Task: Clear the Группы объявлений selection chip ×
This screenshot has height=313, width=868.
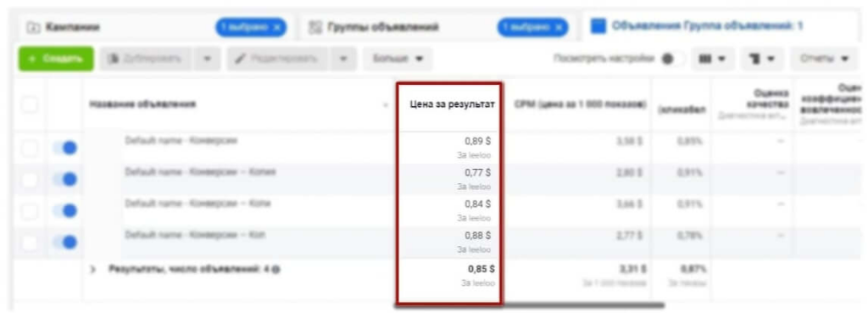Action: coord(559,27)
